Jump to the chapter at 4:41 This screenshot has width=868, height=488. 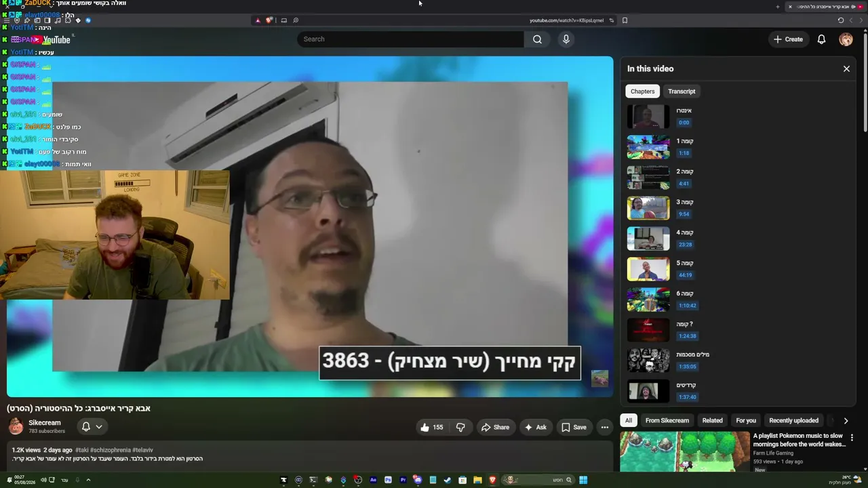point(684,184)
